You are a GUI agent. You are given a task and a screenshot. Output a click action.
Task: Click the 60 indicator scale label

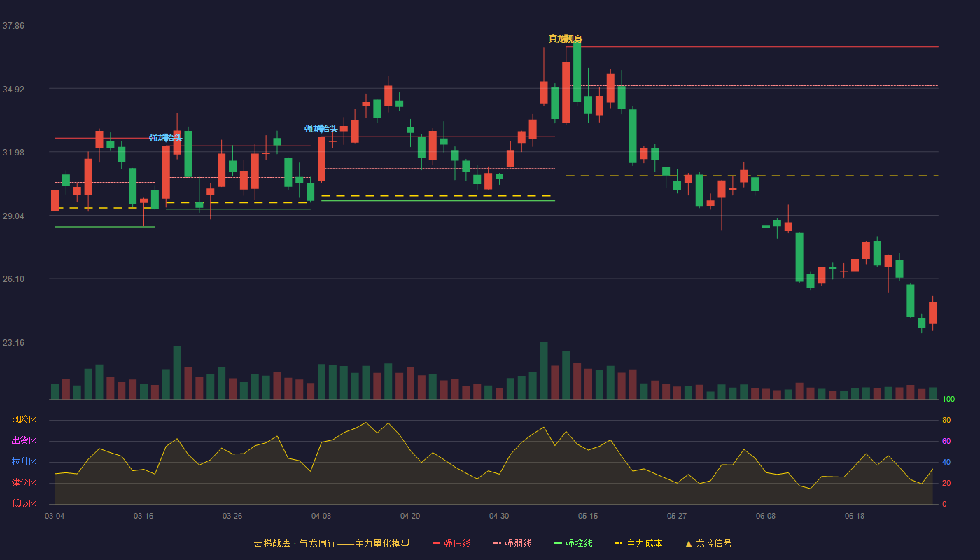(x=946, y=441)
